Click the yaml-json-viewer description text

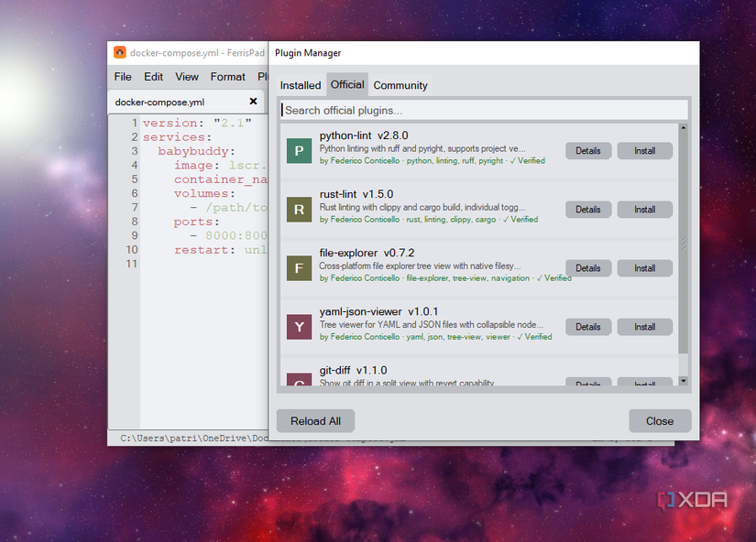pyautogui.click(x=432, y=325)
